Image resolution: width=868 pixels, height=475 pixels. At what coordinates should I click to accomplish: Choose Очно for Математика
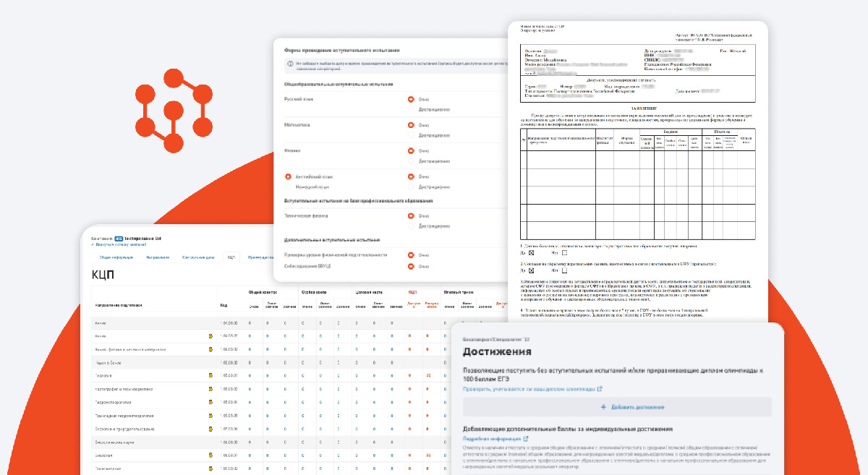pos(411,125)
